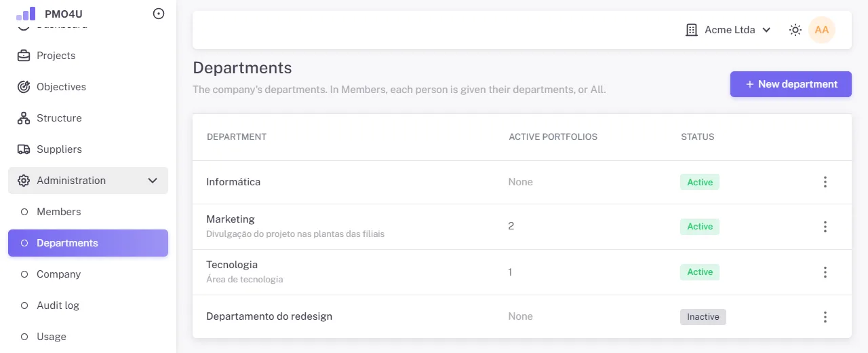Click the Objectives target icon
The image size is (868, 353).
tap(24, 87)
